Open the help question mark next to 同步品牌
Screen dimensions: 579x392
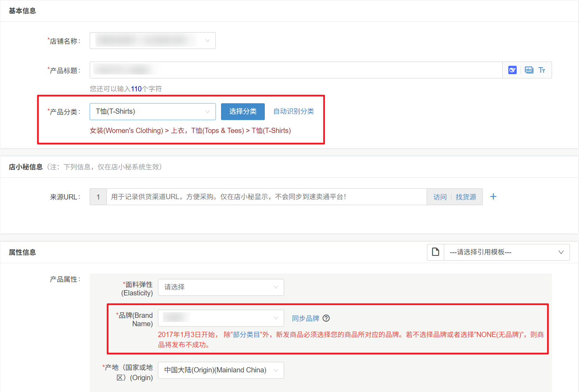326,318
